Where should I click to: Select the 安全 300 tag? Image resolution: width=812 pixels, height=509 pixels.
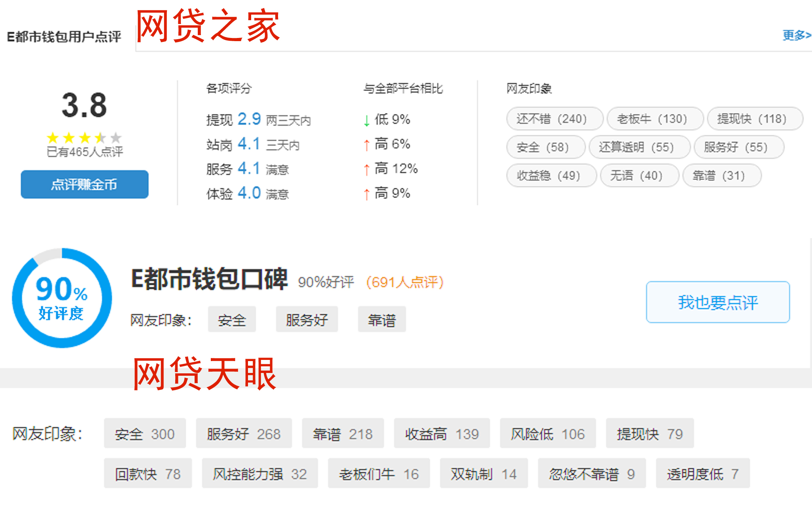pos(145,433)
